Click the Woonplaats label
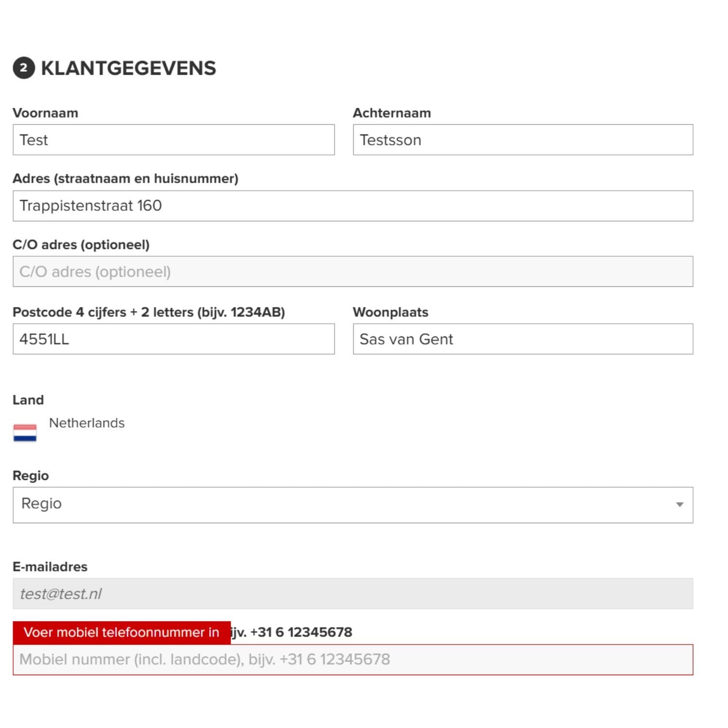728x728 pixels. click(390, 312)
